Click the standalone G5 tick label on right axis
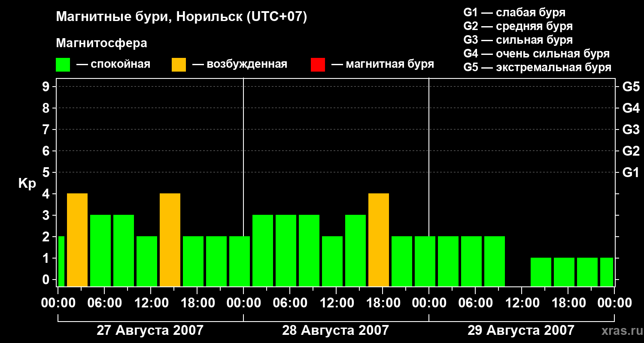This screenshot has height=343, width=644. (x=631, y=87)
